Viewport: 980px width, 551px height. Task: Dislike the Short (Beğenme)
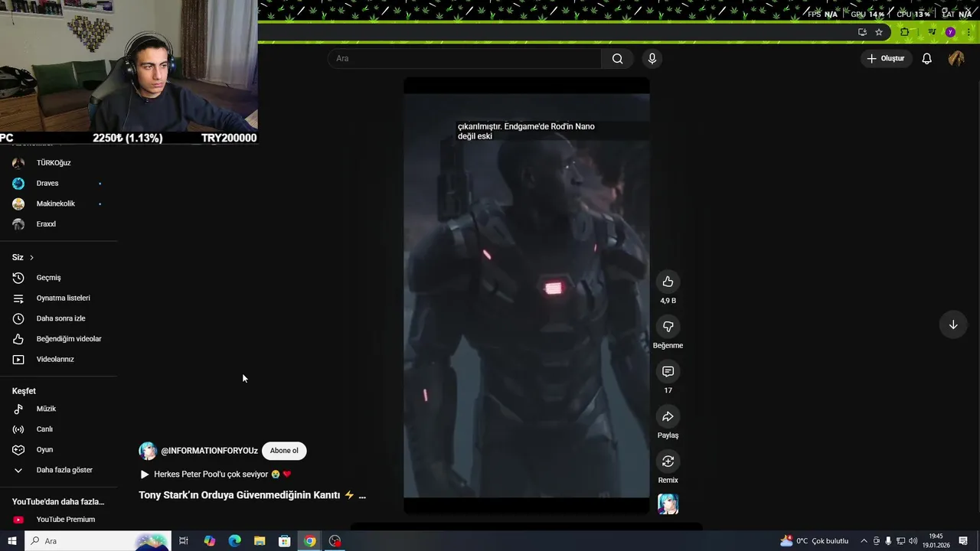click(x=668, y=327)
